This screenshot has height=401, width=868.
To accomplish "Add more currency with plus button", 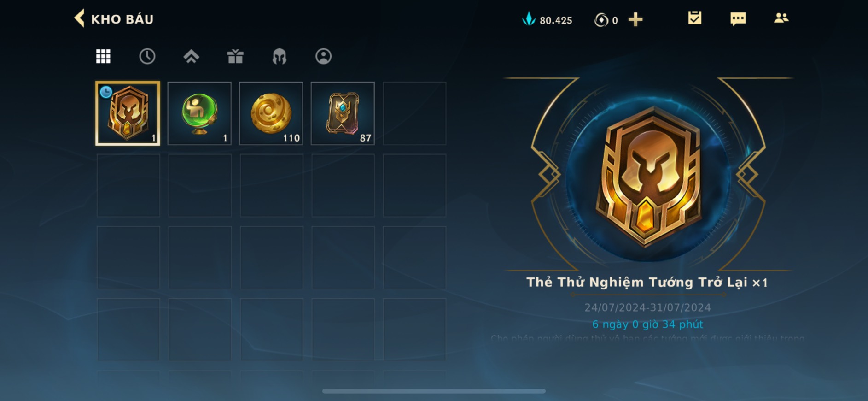I will (x=635, y=19).
